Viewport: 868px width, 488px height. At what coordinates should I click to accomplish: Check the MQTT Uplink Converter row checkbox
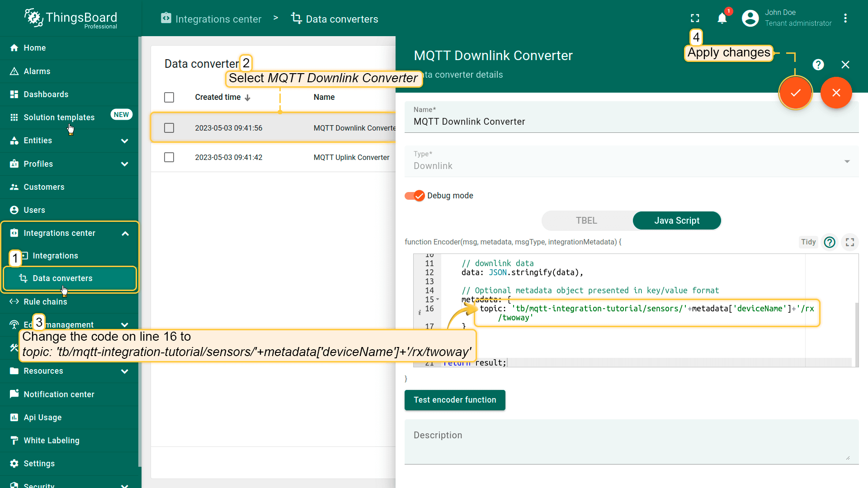(x=169, y=157)
